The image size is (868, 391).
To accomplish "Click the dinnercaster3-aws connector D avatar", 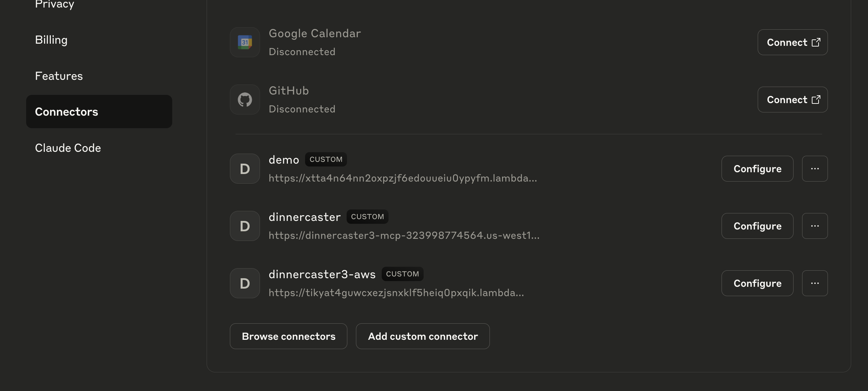I will coord(245,283).
